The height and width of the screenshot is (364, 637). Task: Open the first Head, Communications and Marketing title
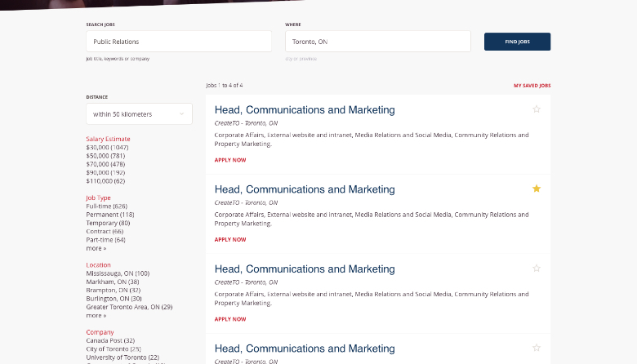tap(305, 110)
